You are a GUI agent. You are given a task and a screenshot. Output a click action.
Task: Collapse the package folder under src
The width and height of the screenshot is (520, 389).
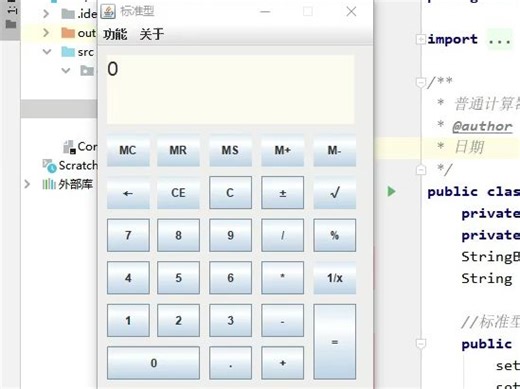tap(66, 70)
